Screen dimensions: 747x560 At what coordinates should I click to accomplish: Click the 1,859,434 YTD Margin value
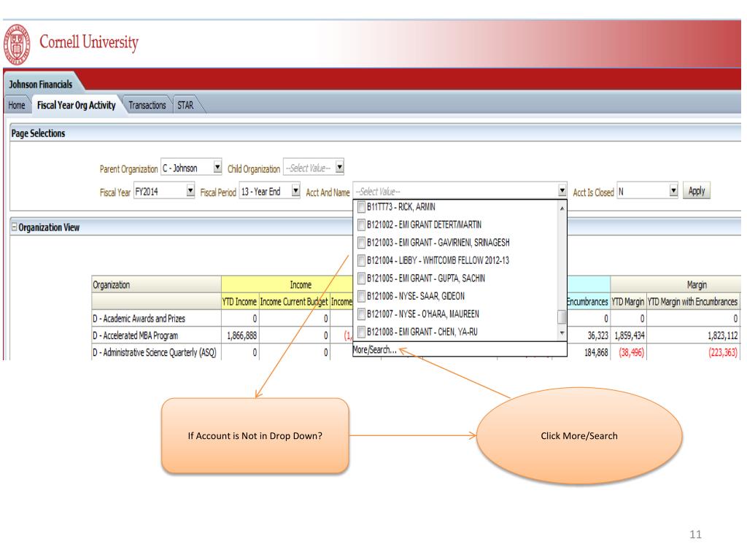[630, 335]
